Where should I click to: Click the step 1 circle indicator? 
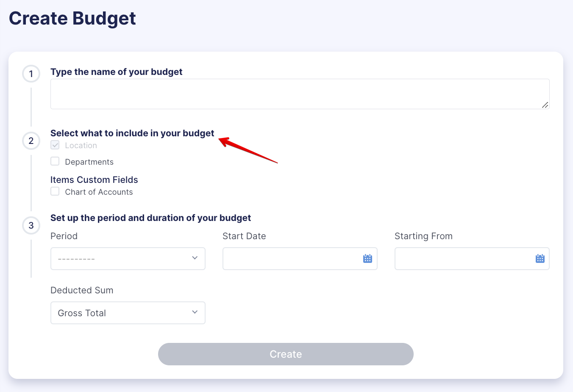point(31,74)
